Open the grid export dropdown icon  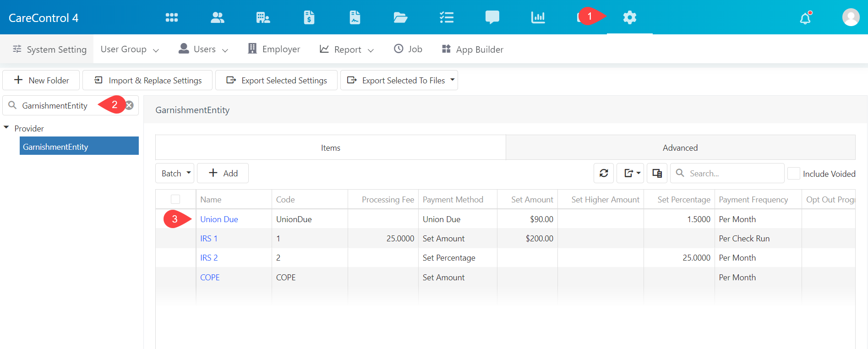pos(630,173)
